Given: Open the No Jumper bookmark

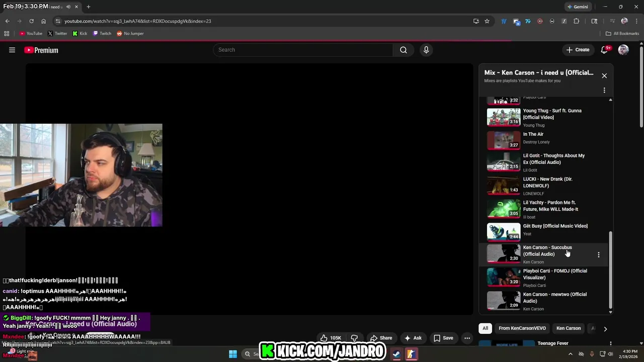Looking at the screenshot, I should click(x=130, y=34).
